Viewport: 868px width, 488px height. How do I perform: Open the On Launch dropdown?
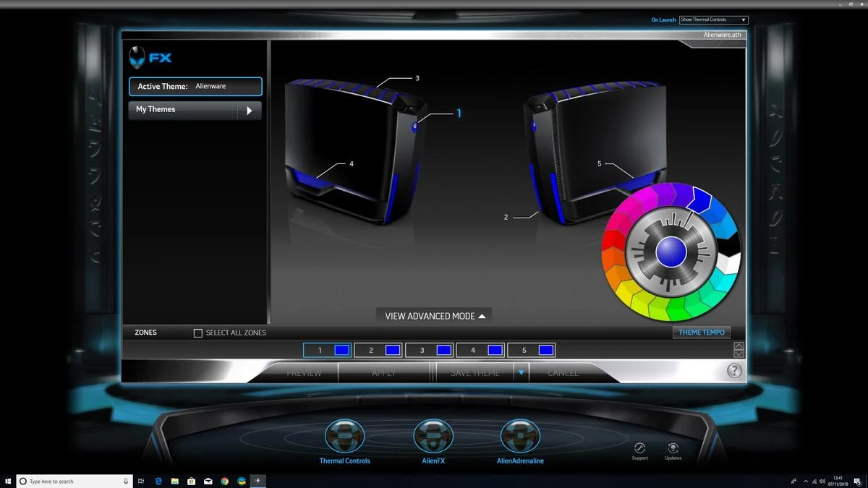pos(713,20)
